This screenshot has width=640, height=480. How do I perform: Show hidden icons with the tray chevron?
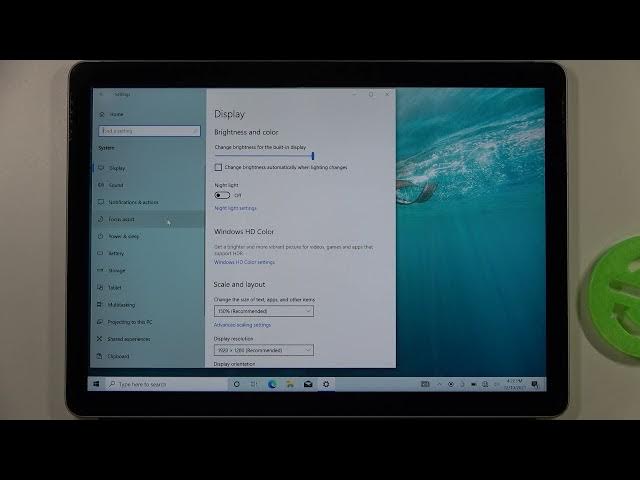click(439, 384)
